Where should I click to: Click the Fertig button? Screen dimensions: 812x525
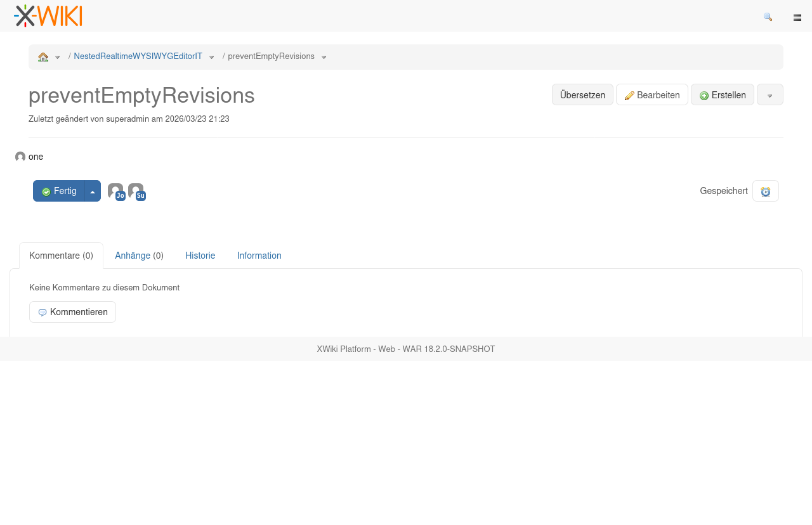(59, 191)
